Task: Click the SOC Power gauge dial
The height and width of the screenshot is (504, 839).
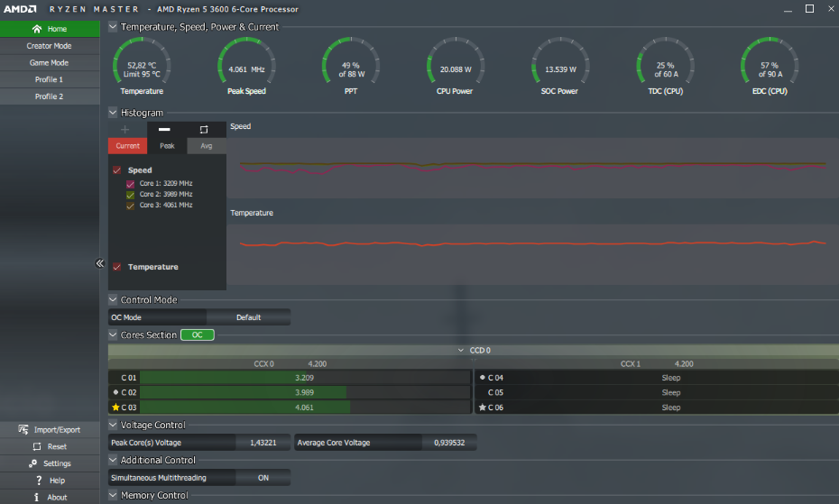Action: click(x=560, y=61)
